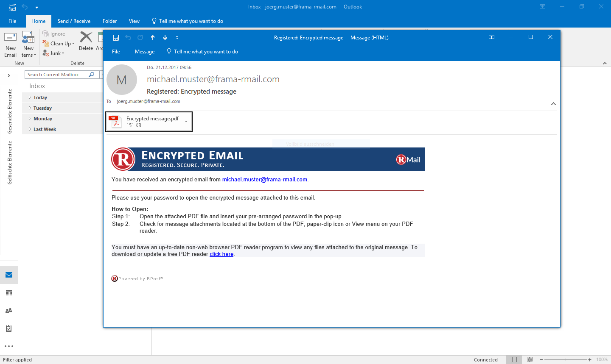Click Search Current Mailbox field

pos(56,75)
